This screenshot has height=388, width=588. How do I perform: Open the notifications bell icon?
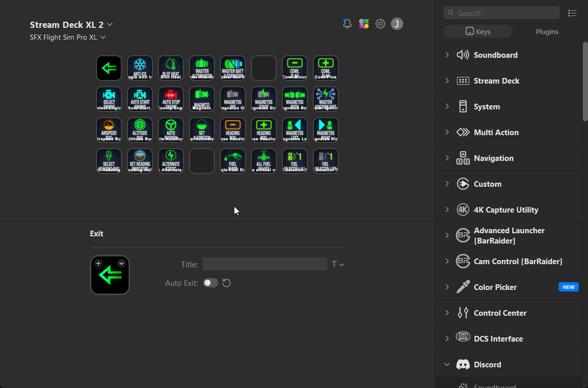tap(347, 24)
